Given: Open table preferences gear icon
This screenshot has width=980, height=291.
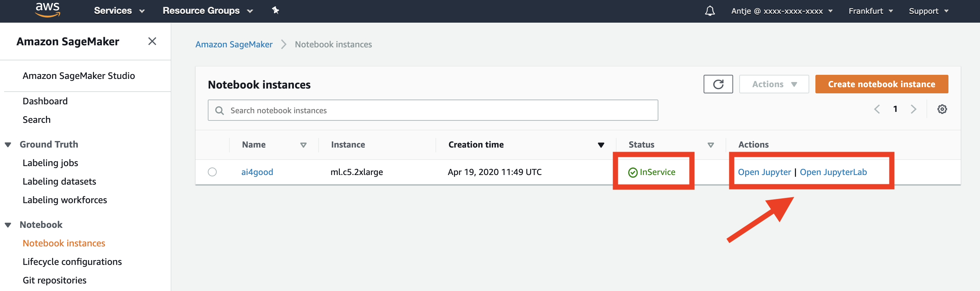Looking at the screenshot, I should tap(942, 109).
